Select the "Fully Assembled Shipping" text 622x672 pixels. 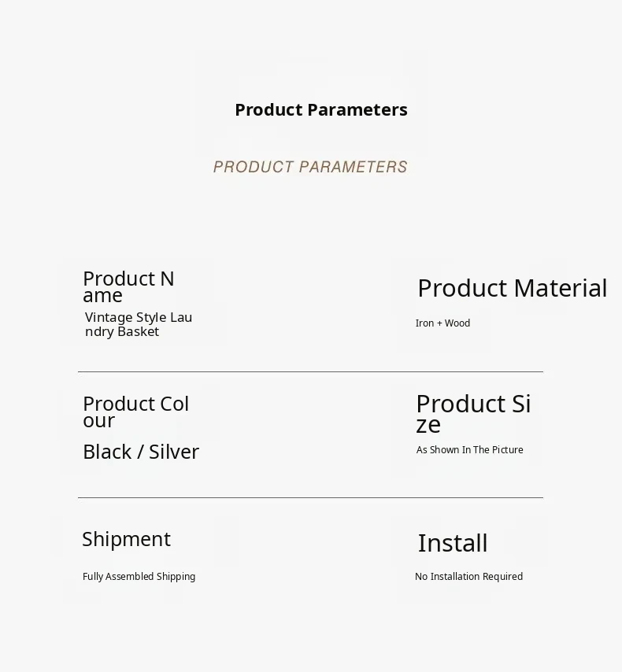tap(139, 577)
